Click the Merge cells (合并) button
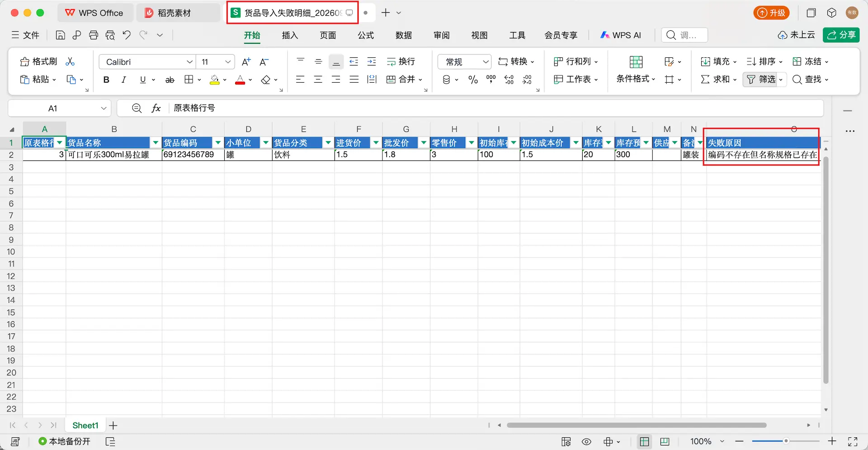The height and width of the screenshot is (450, 868). [x=401, y=80]
